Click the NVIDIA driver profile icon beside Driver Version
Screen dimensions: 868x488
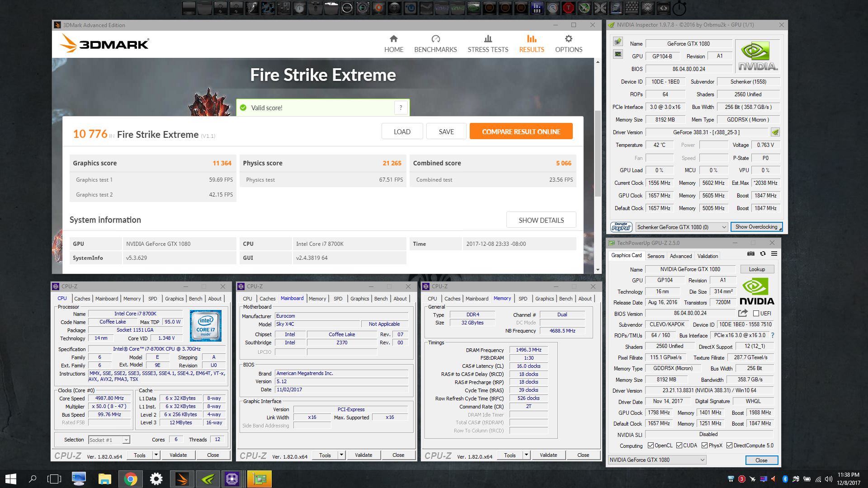pos(775,132)
